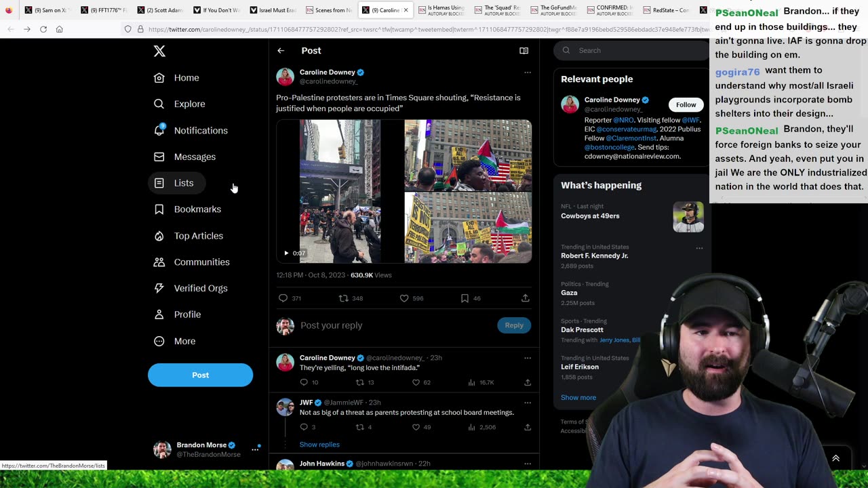The image size is (868, 488).
Task: Open Communities
Action: (x=192, y=262)
